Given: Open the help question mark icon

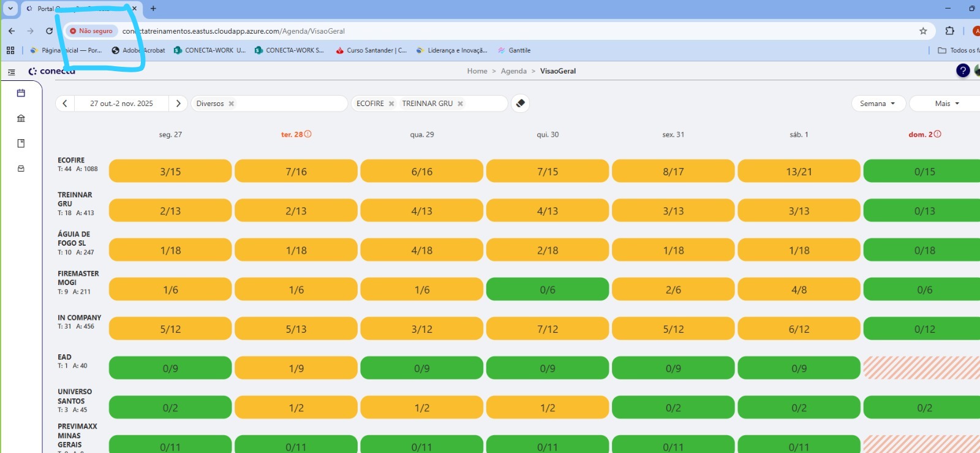Looking at the screenshot, I should pos(962,71).
